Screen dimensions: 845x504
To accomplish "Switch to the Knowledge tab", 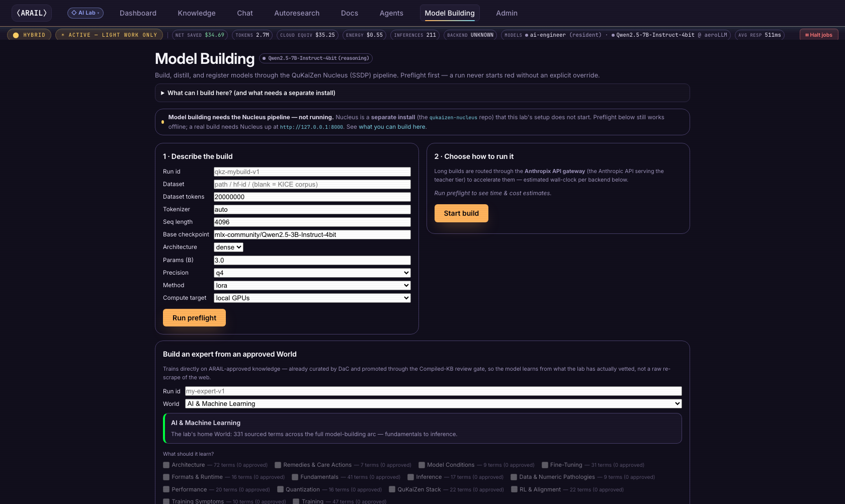I will point(197,13).
